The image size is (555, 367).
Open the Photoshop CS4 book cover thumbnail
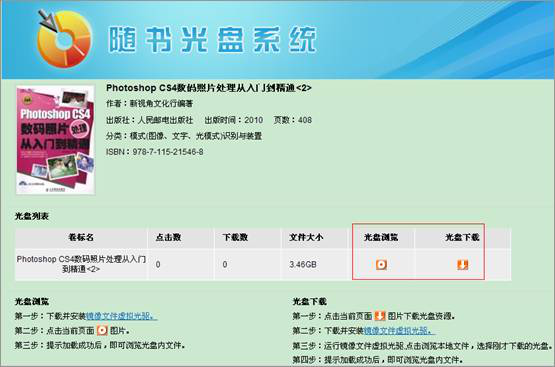(x=56, y=140)
